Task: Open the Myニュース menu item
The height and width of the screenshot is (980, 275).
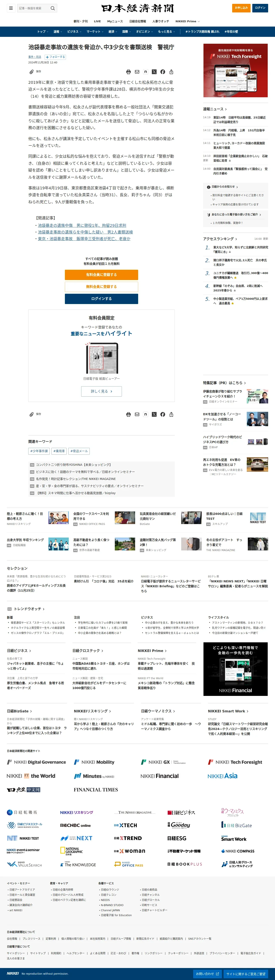Action: [x=115, y=21]
